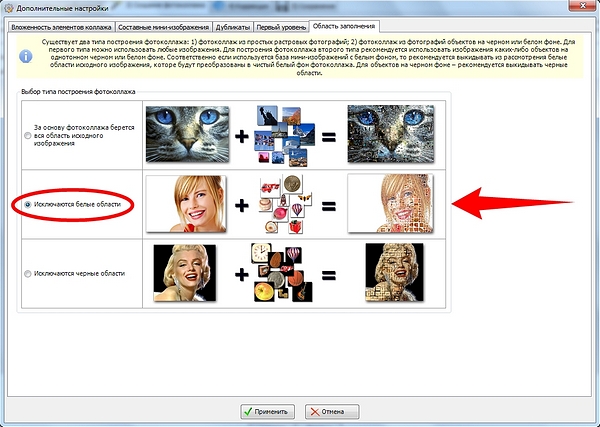The height and width of the screenshot is (427, 600).
Task: Click the blonde woman mosaic result image
Action: 390,204
